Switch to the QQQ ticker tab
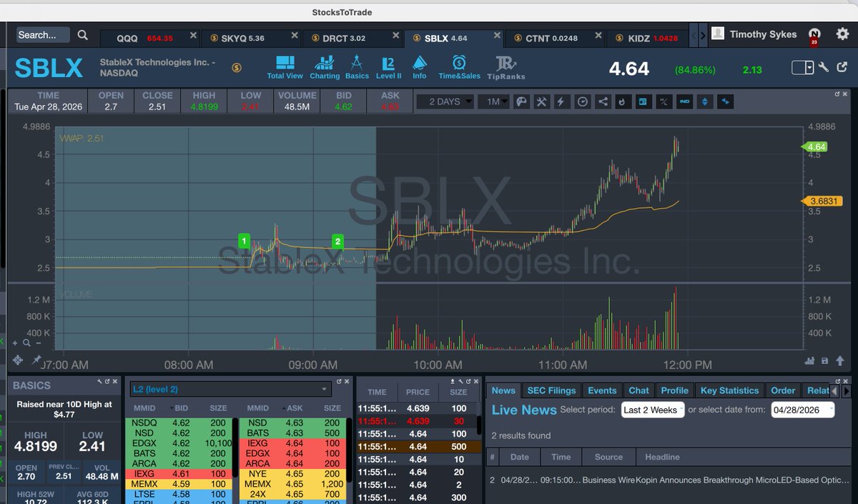858x504 pixels. click(x=149, y=38)
